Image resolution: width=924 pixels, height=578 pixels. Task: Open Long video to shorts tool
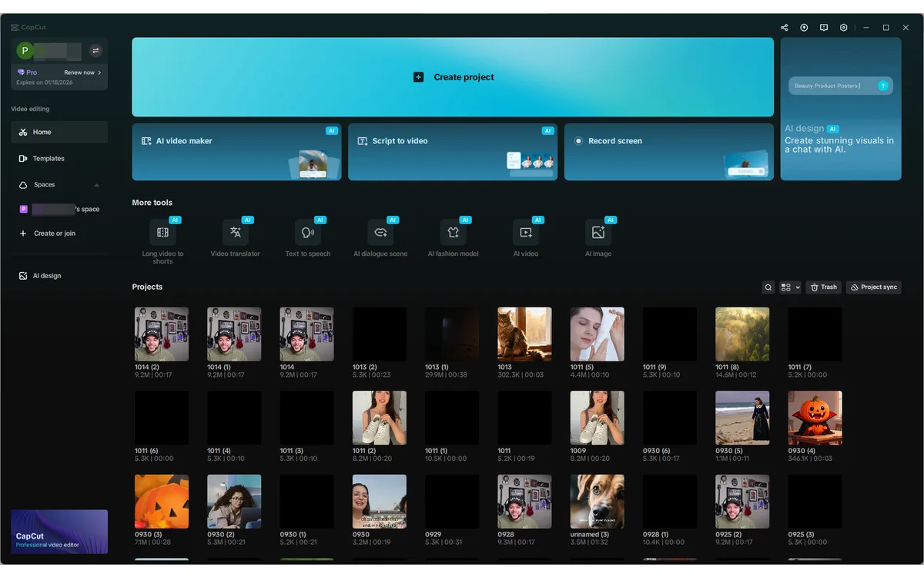[162, 232]
